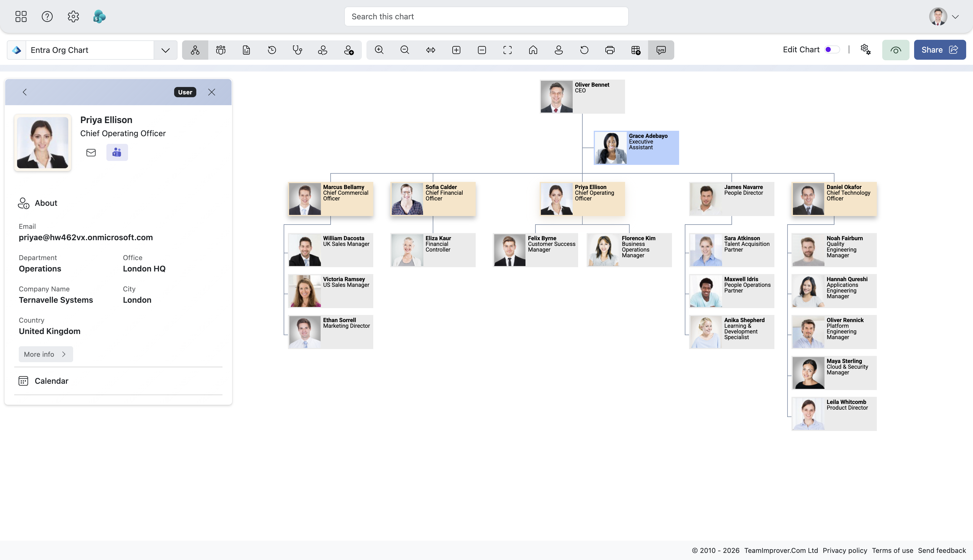The height and width of the screenshot is (560, 973).
Task: Open the settings gear in top bar
Action: [x=73, y=16]
